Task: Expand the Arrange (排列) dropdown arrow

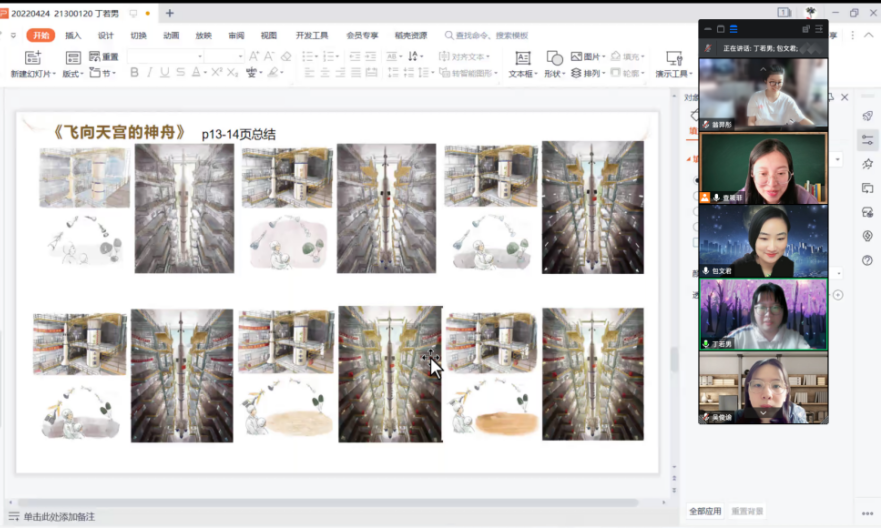Action: click(x=603, y=74)
